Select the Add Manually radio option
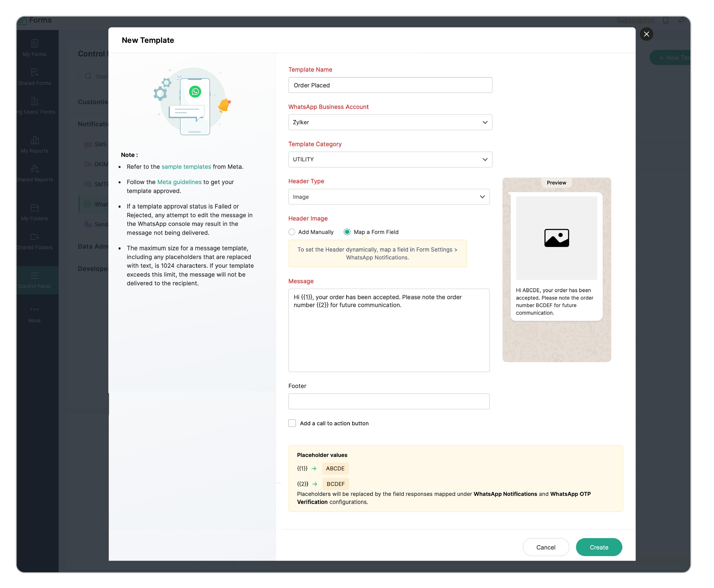This screenshot has height=588, width=714. (x=292, y=232)
